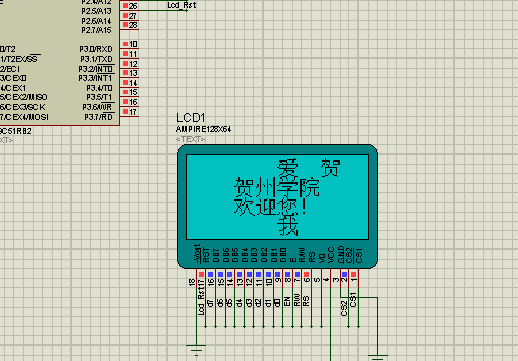518x361 pixels.
Task: Select the CS2 wire label below LCD pin 2
Action: coord(344,308)
